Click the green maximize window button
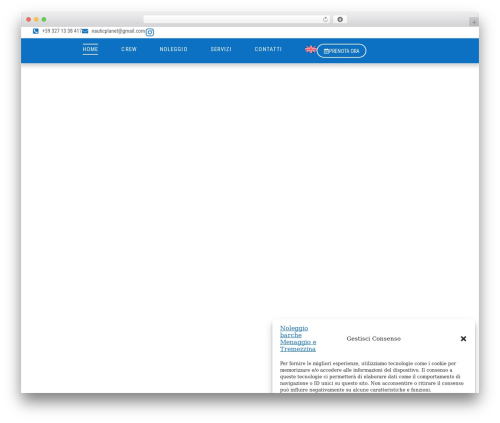The height and width of the screenshot is (423, 500). click(x=44, y=20)
